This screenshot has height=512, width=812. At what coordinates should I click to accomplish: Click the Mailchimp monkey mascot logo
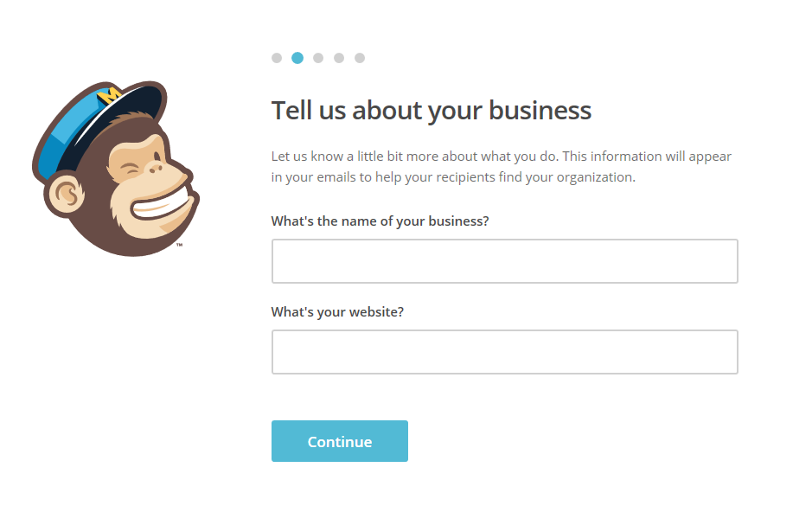click(x=115, y=170)
